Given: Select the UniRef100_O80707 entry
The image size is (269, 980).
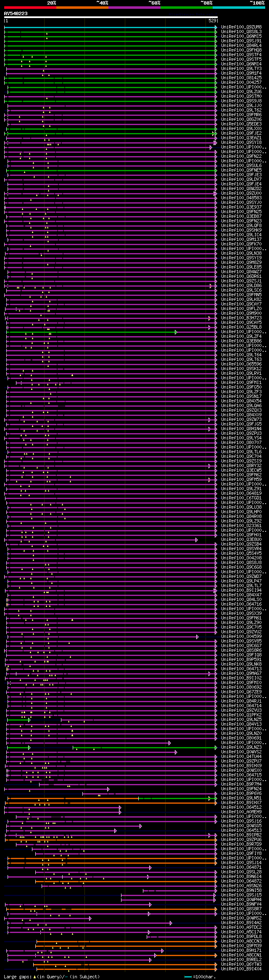Looking at the screenshot, I should [x=241, y=443].
